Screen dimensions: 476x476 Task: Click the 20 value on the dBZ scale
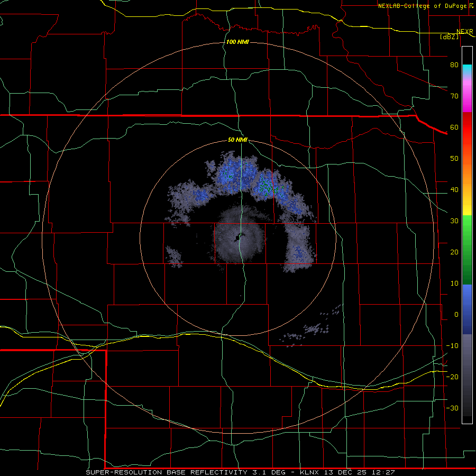(x=454, y=252)
